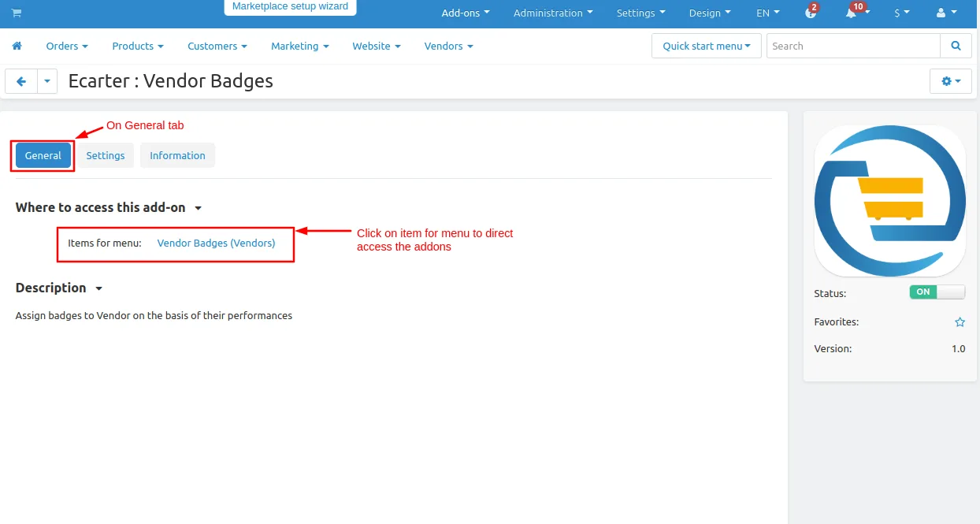This screenshot has height=524, width=980.
Task: Open the cart icon in top bar
Action: pyautogui.click(x=17, y=13)
